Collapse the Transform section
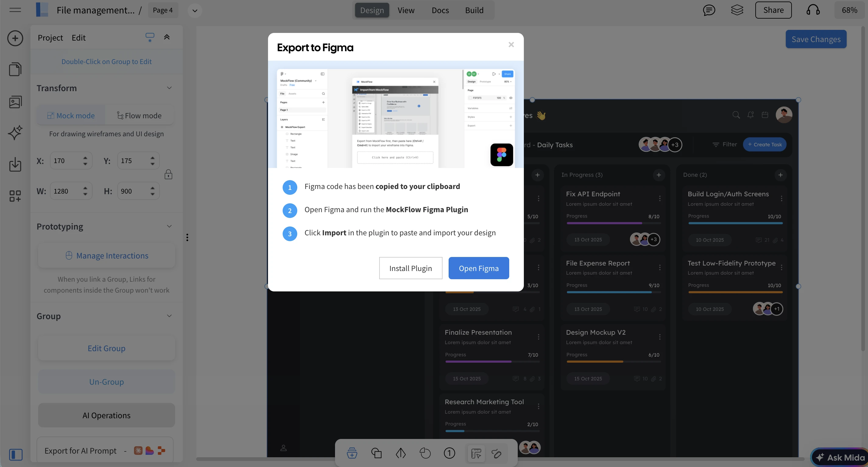868x467 pixels. coord(169,88)
